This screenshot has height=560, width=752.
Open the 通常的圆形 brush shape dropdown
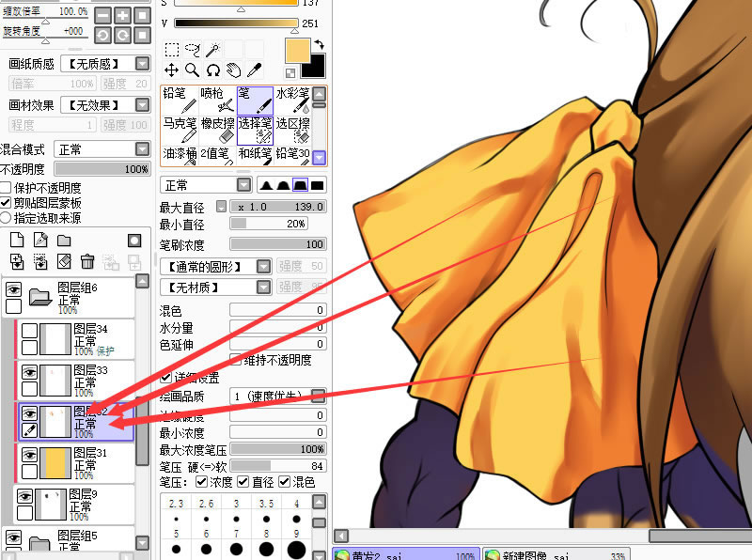[x=264, y=266]
